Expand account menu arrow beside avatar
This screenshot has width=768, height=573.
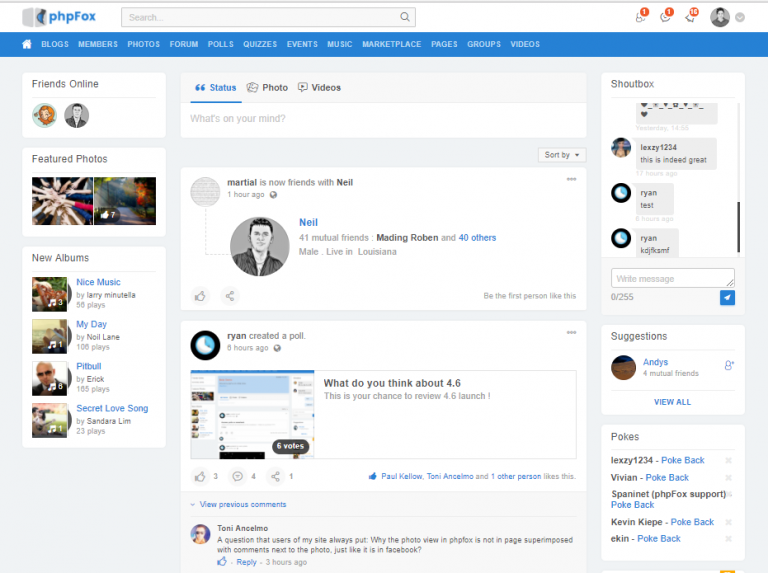pos(740,17)
